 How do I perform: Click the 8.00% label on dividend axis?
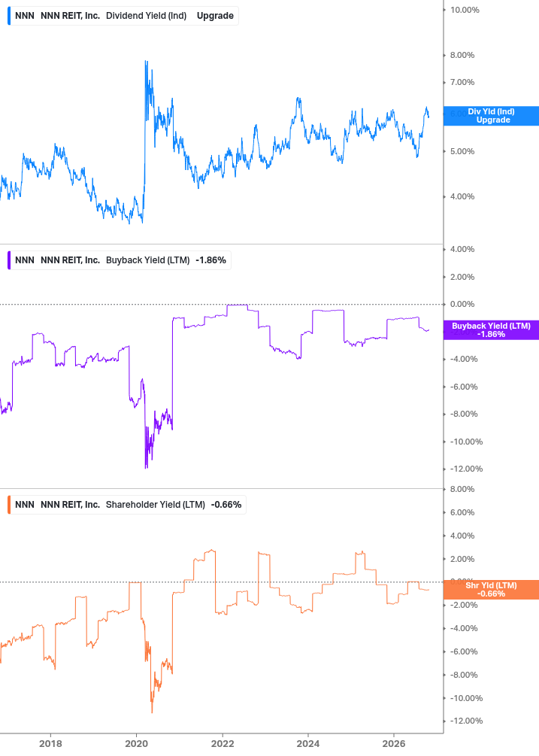point(462,55)
